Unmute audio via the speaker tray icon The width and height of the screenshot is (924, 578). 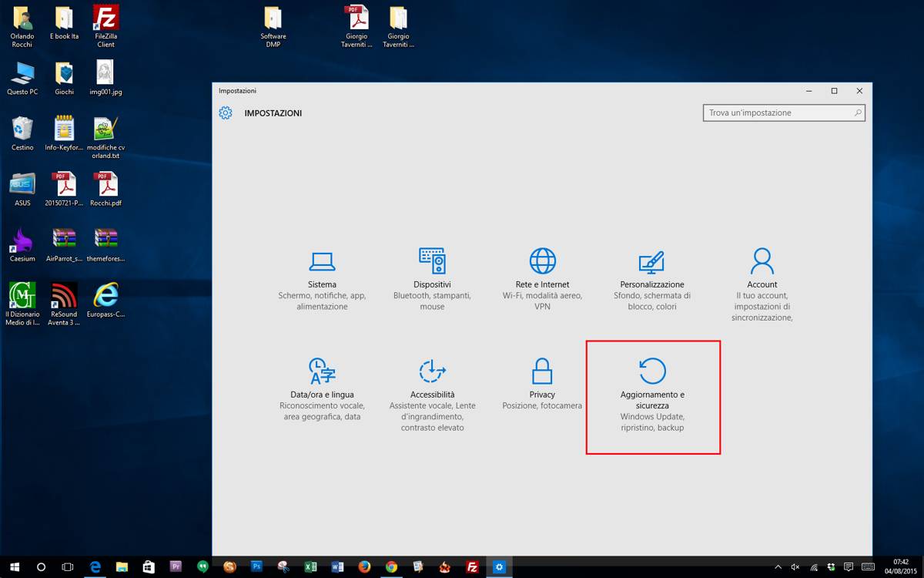pos(794,567)
